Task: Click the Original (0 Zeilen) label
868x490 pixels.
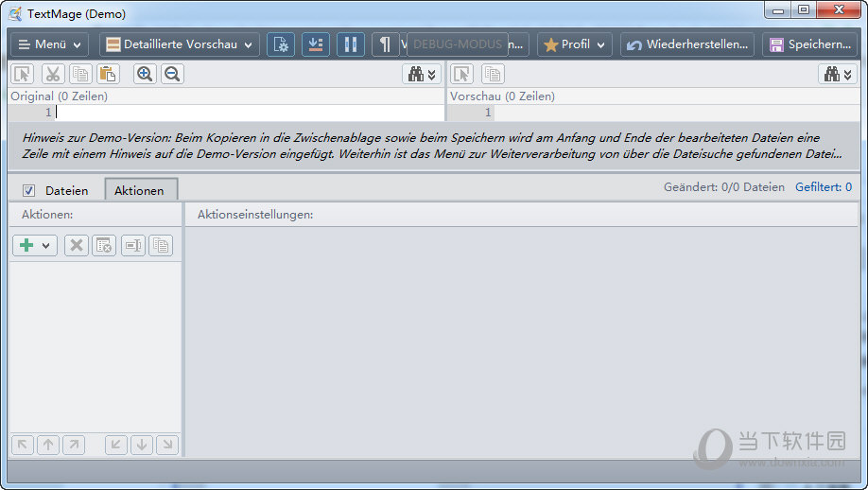Action: pos(60,96)
